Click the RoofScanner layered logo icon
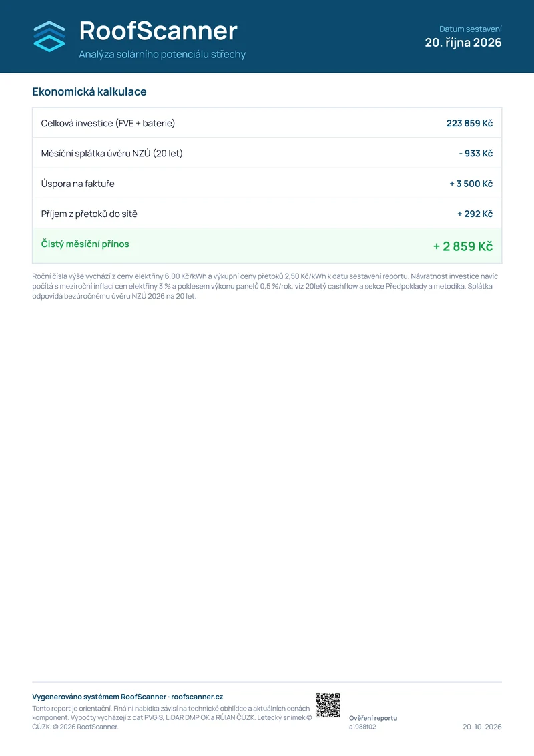This screenshot has height=756, width=534. (49, 36)
